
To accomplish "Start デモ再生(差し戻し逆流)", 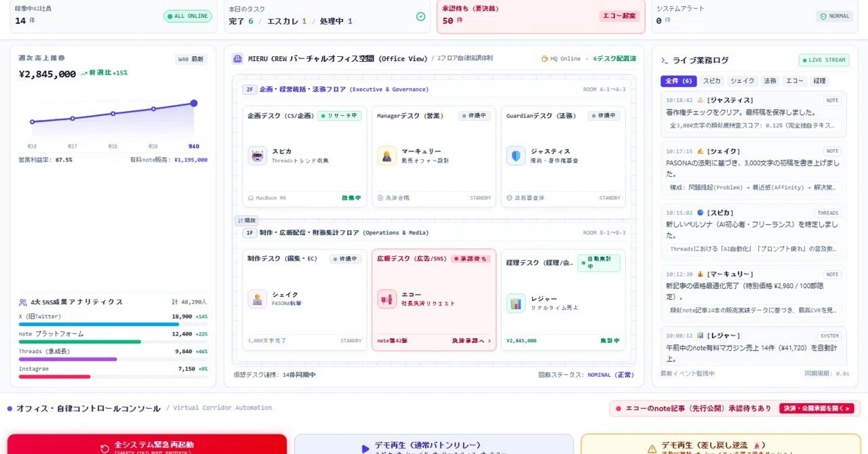I will (x=721, y=445).
